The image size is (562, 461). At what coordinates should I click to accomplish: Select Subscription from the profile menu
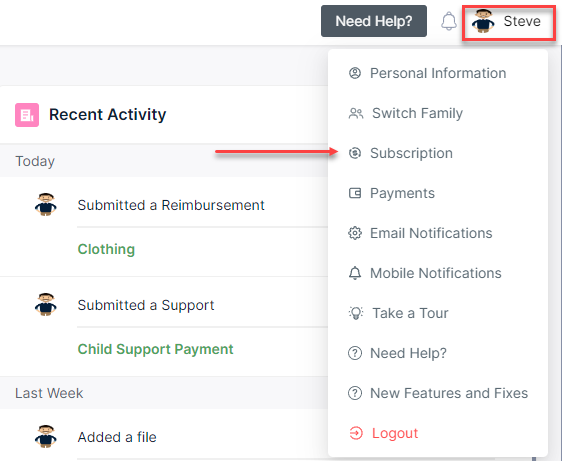tap(411, 153)
